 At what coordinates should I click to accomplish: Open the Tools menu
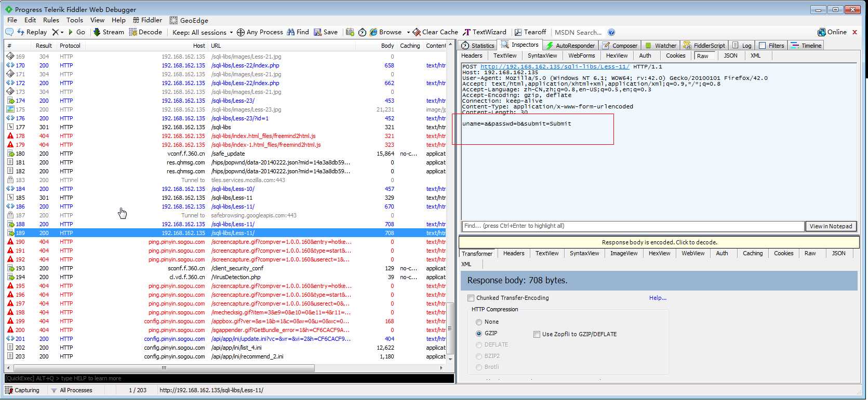[75, 20]
